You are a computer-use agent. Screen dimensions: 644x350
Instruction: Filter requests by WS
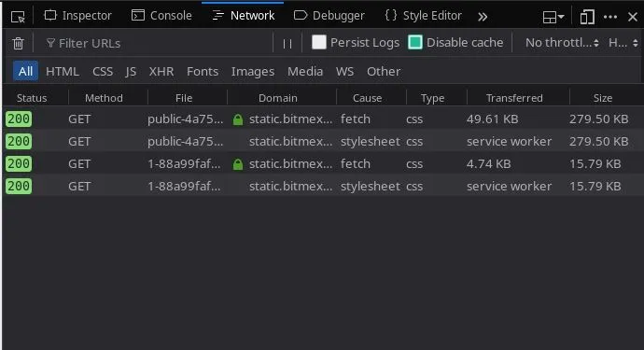coord(344,72)
